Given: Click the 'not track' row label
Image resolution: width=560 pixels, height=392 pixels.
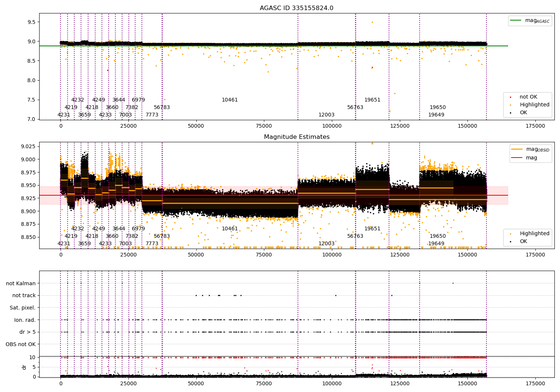Looking at the screenshot, I should (x=24, y=295).
